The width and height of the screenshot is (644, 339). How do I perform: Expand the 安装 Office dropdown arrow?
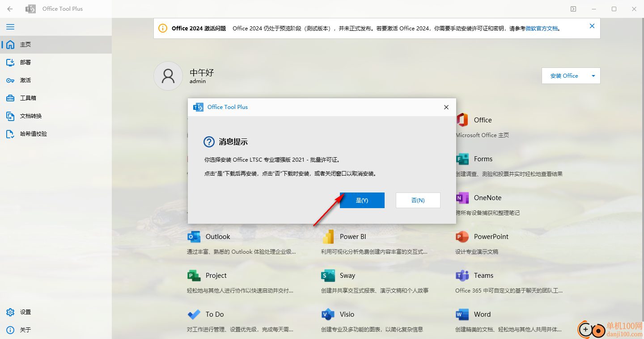tap(593, 76)
